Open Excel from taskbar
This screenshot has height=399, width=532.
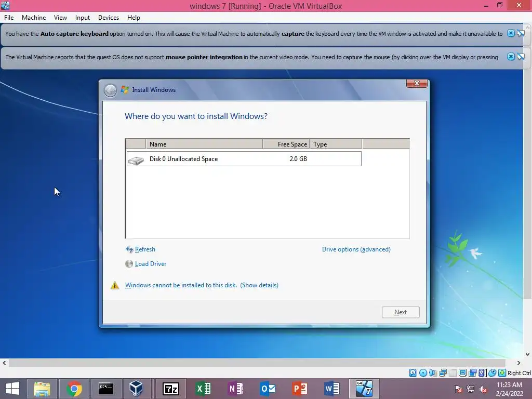coord(203,389)
